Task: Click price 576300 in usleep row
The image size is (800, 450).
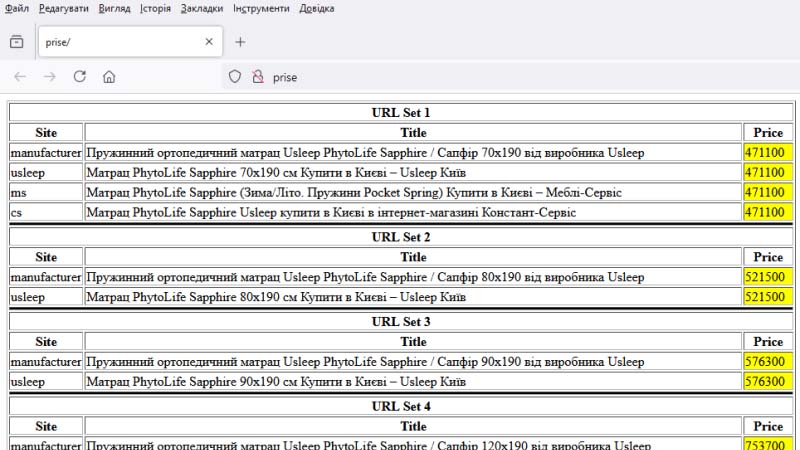Action: coord(768,382)
